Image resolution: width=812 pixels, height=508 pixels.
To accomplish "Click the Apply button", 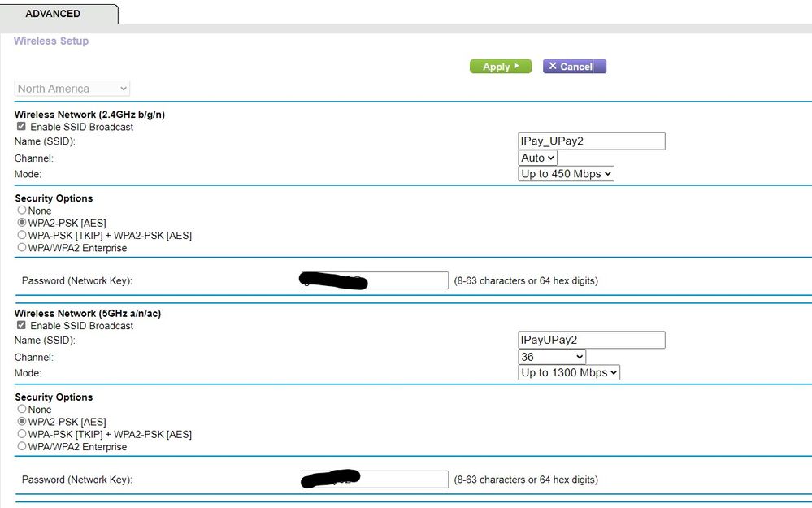I will 500,66.
